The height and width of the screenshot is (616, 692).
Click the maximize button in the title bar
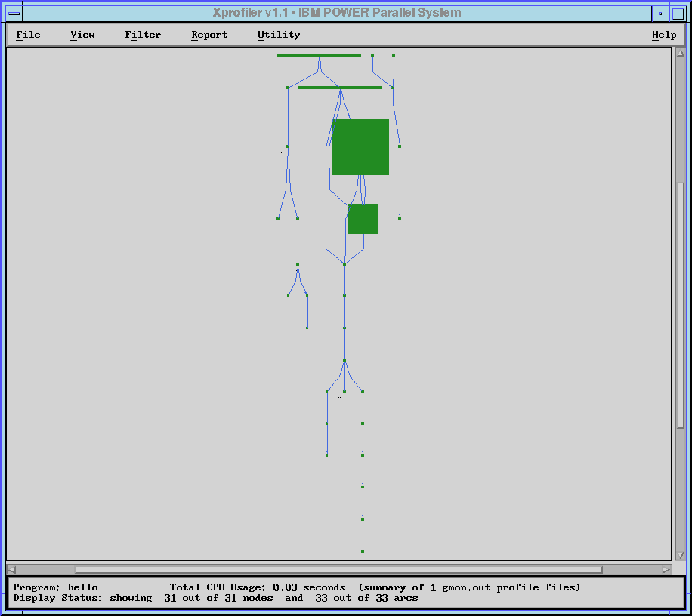(678, 14)
